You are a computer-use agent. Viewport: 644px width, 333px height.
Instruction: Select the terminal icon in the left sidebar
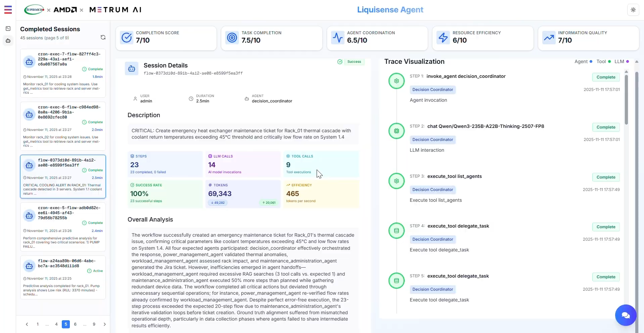(x=8, y=29)
